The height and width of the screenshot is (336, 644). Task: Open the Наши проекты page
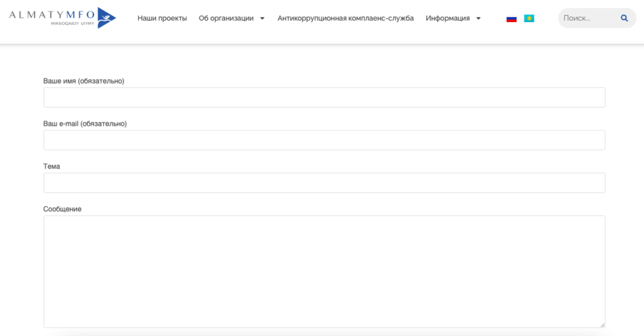point(162,18)
